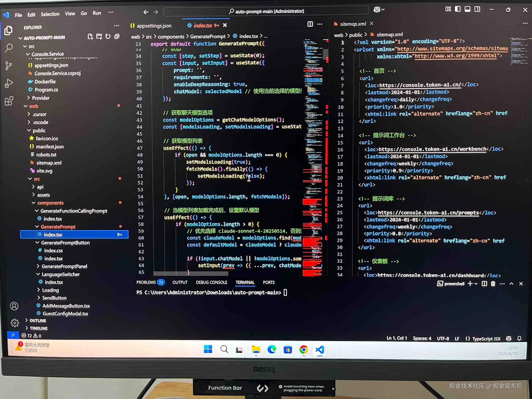The image size is (532, 399).
Task: Click the command center search box
Action: 266,11
